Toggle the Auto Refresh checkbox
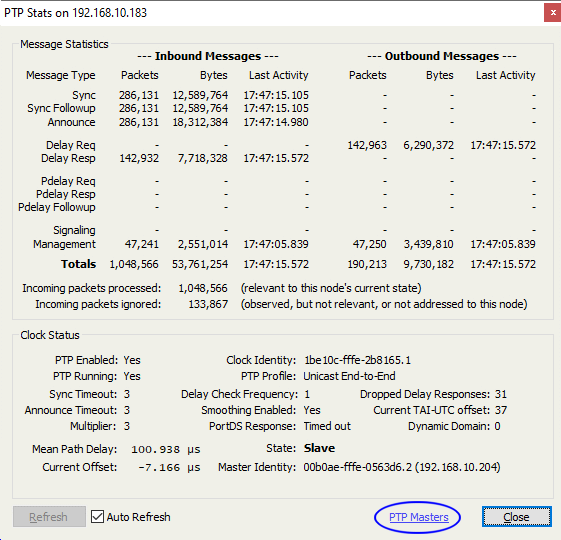Screen dimensions: 561x540 point(97,517)
